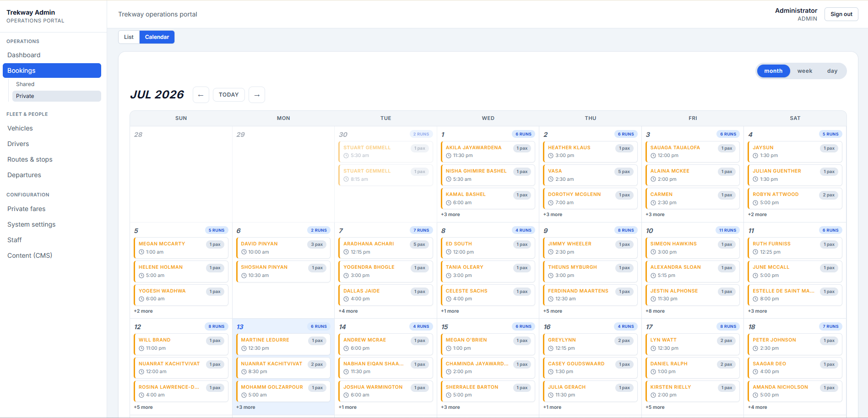Open Akila Jayawardena booking card
The image size is (868, 418).
coord(488,152)
